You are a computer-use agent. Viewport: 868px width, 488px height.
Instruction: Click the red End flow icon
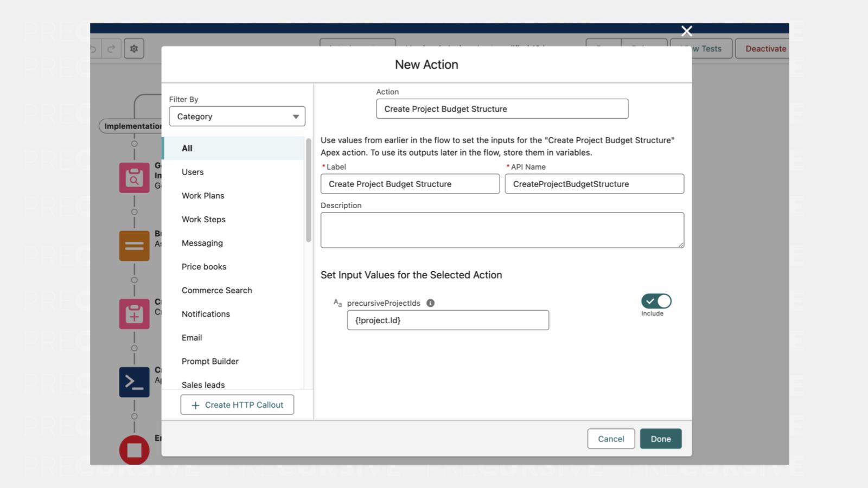pyautogui.click(x=134, y=450)
